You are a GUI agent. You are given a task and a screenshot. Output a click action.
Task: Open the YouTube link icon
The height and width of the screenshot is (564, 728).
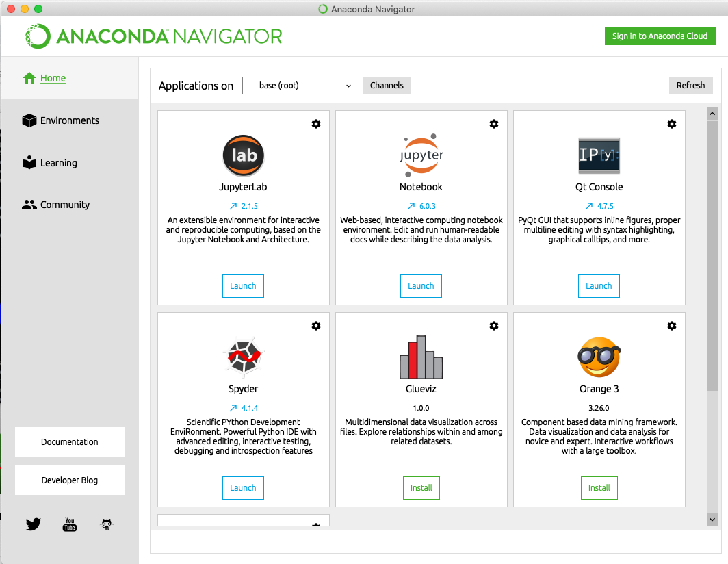[70, 524]
